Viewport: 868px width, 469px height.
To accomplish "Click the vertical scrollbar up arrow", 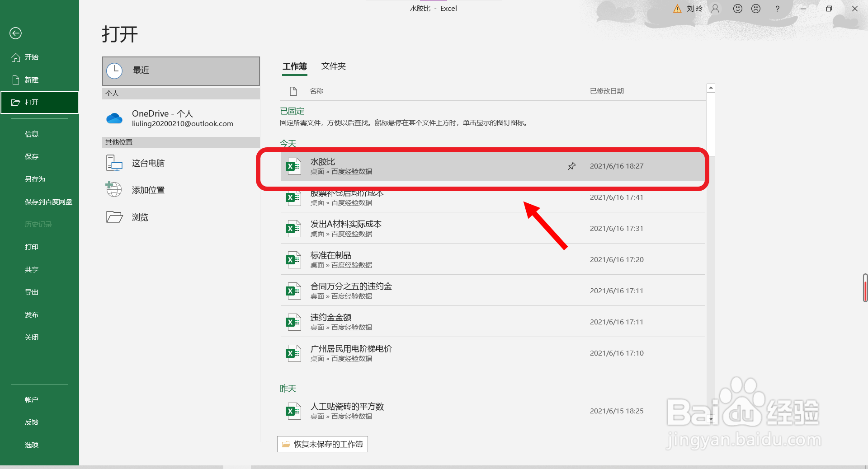I will (x=711, y=87).
